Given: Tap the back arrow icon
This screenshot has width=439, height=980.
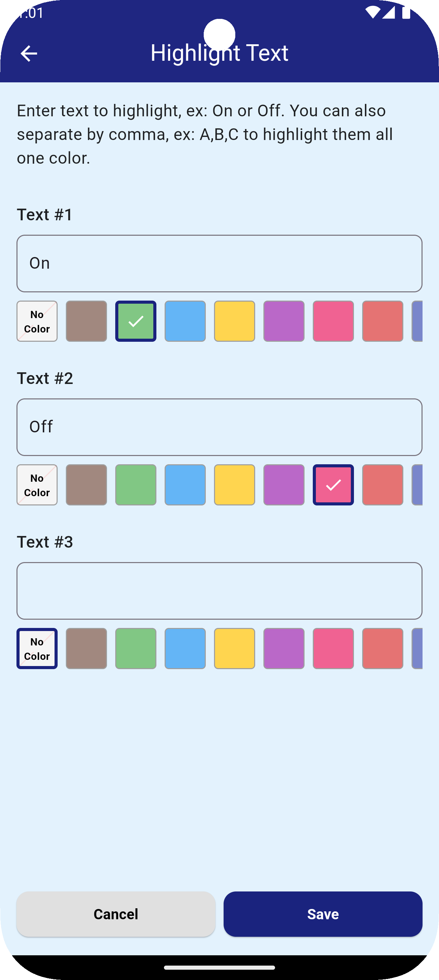Looking at the screenshot, I should click(x=29, y=53).
